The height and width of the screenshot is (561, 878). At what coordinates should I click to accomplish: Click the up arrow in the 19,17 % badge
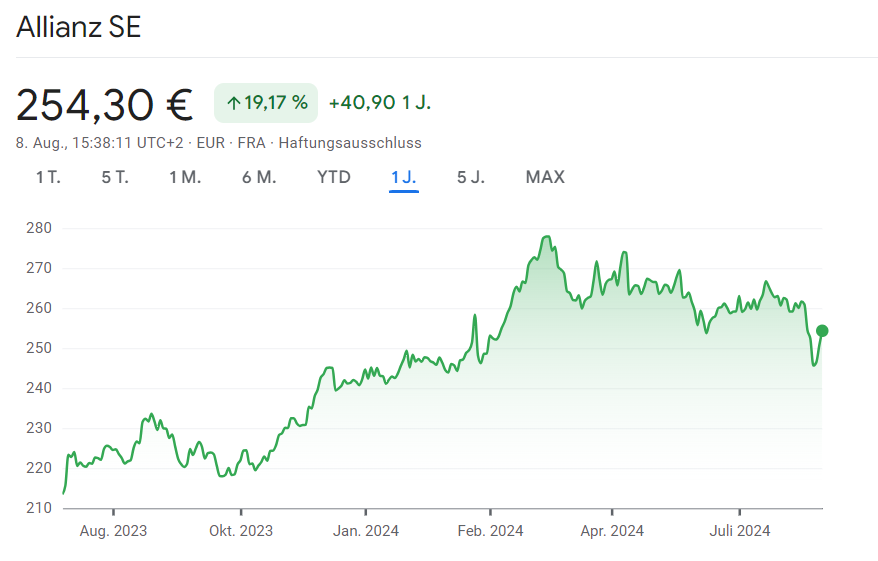pyautogui.click(x=233, y=103)
